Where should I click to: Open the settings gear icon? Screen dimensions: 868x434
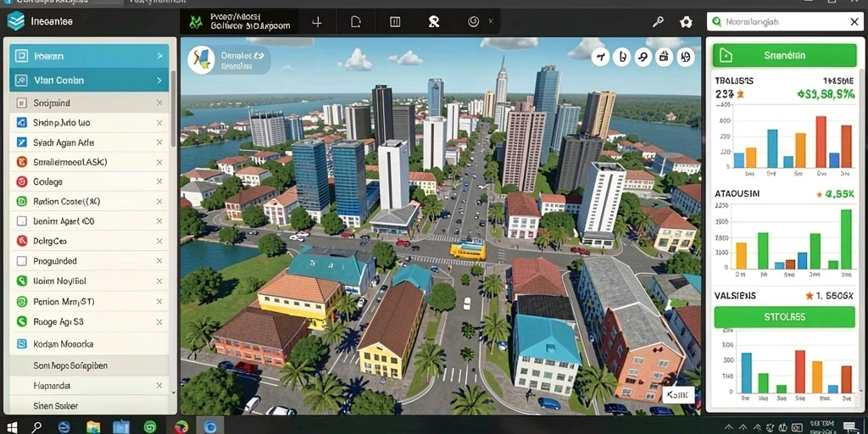coord(686,22)
